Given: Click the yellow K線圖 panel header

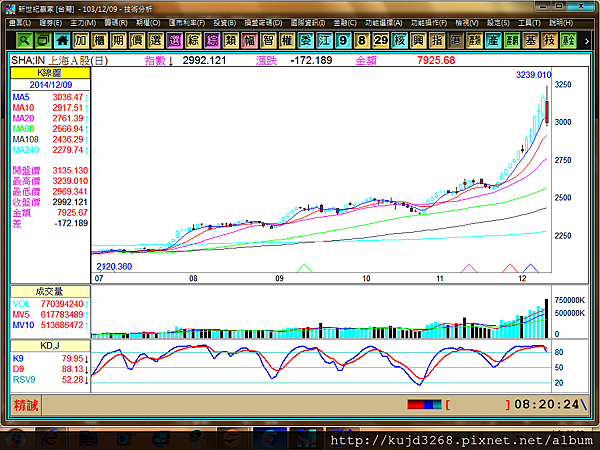Looking at the screenshot, I should point(50,73).
